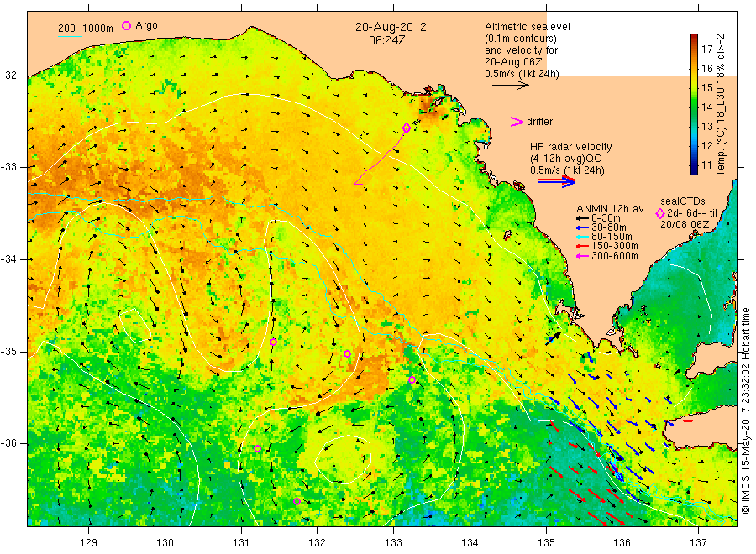This screenshot has width=756, height=554.
Task: Click the Argo float marker near 133.2E, 35.3S
Action: click(412, 380)
